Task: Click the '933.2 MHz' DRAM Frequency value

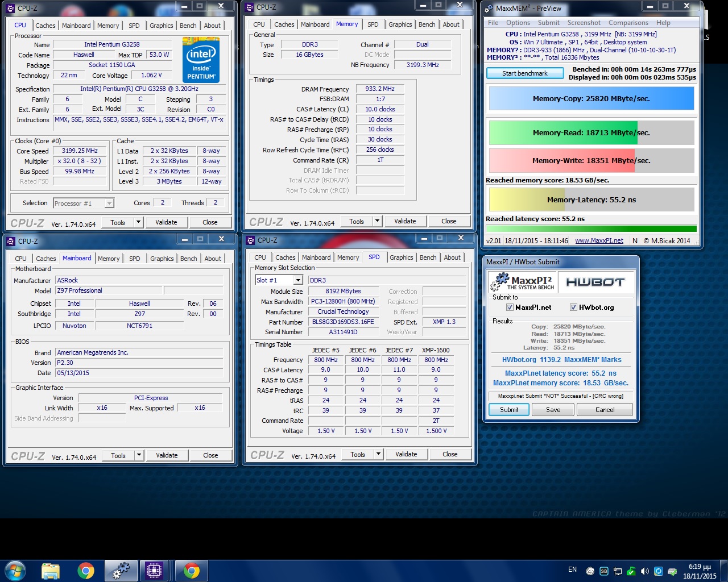Action: [380, 89]
